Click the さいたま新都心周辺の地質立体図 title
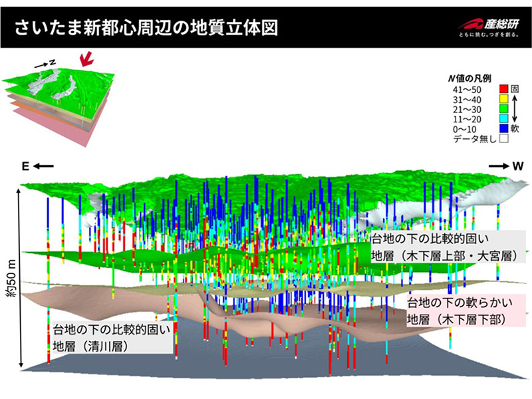Screen dimensions: 532x399 click(x=145, y=28)
